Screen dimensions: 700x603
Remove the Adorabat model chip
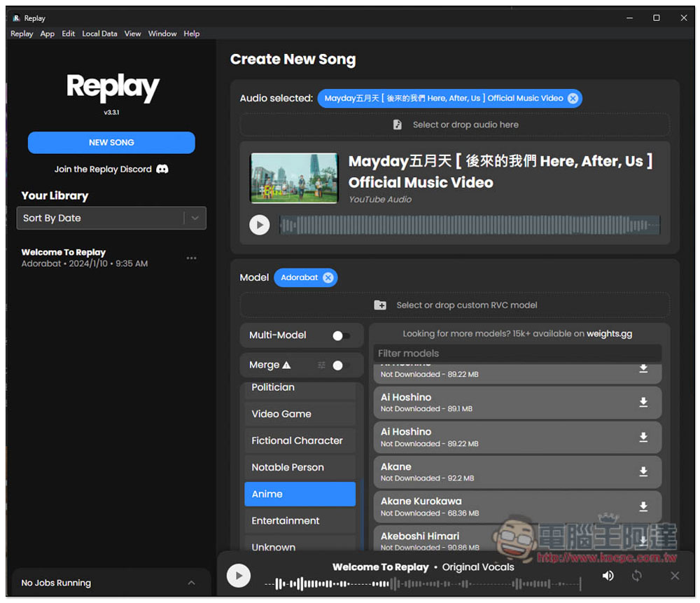pos(328,277)
